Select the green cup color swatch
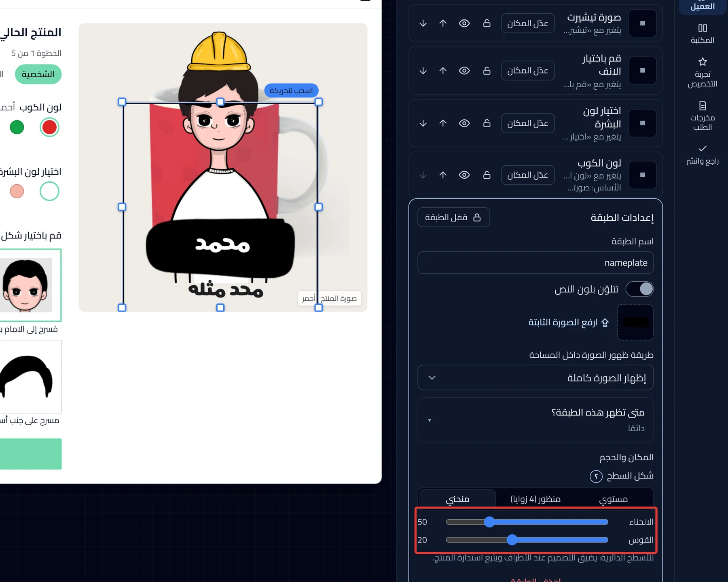This screenshot has height=582, width=728. click(17, 127)
